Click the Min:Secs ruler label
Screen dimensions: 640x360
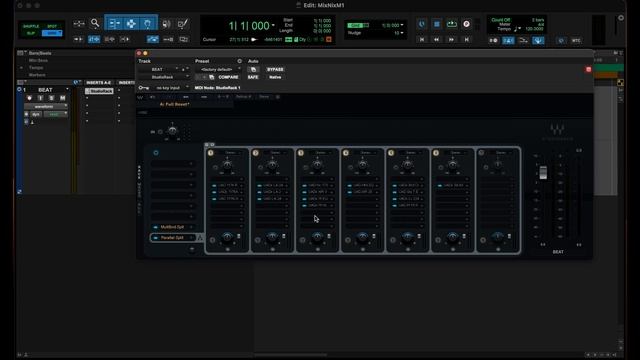tap(38, 60)
